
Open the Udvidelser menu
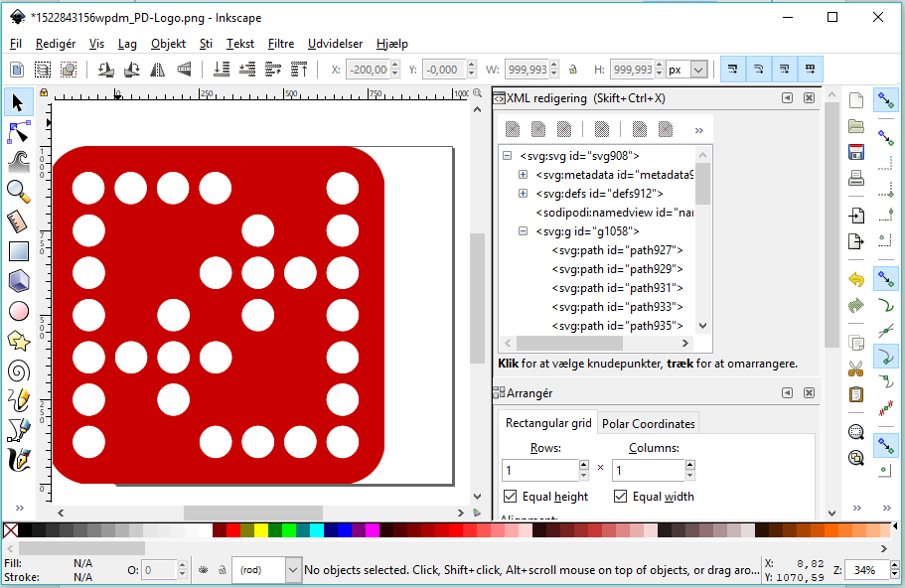[x=336, y=44]
